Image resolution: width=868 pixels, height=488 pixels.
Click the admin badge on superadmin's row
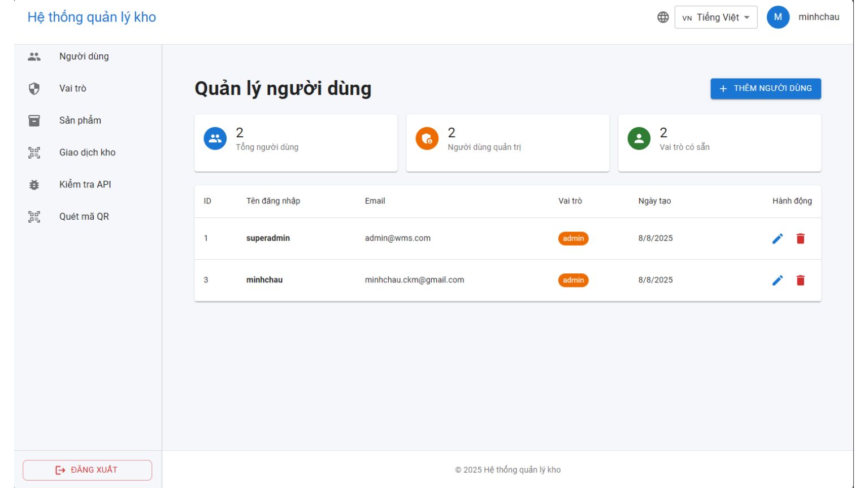(573, 238)
